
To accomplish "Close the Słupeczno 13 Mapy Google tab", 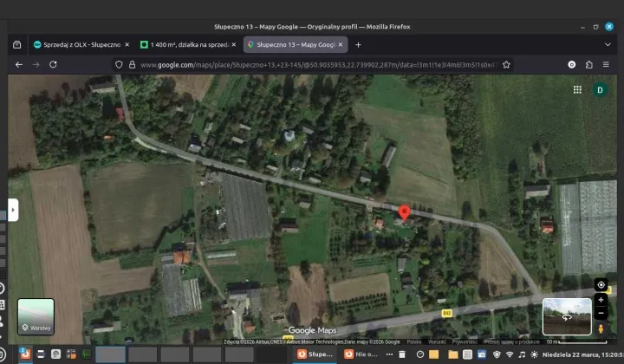I will [341, 44].
